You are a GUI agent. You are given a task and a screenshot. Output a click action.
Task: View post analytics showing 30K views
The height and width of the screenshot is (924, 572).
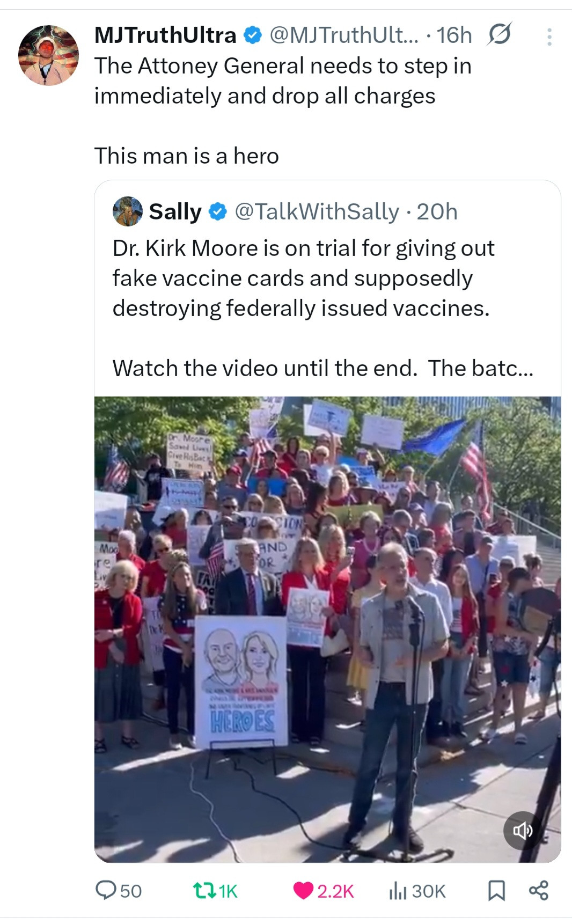417,891
